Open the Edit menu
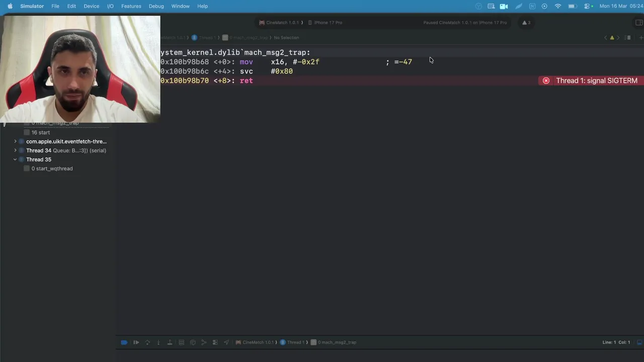Screen dimensions: 644x362 pyautogui.click(x=71, y=6)
